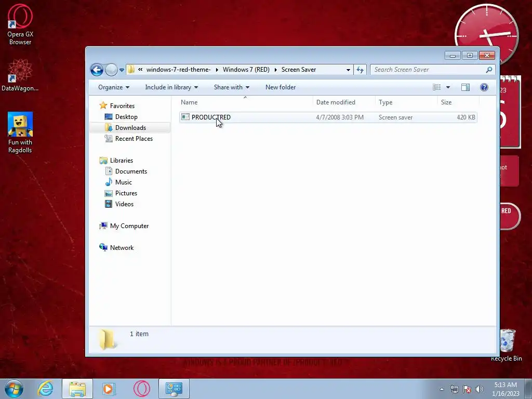Change the view using the view icon
The height and width of the screenshot is (399, 532).
436,87
